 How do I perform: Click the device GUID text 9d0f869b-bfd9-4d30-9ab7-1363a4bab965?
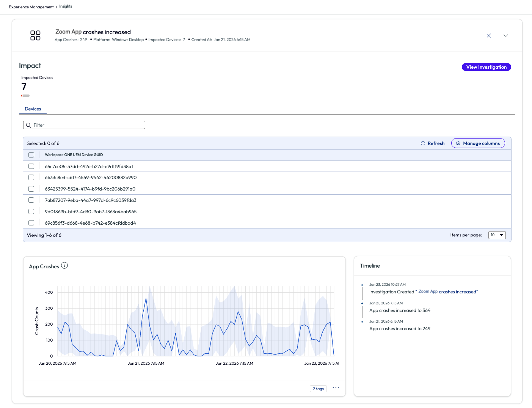pyautogui.click(x=91, y=212)
